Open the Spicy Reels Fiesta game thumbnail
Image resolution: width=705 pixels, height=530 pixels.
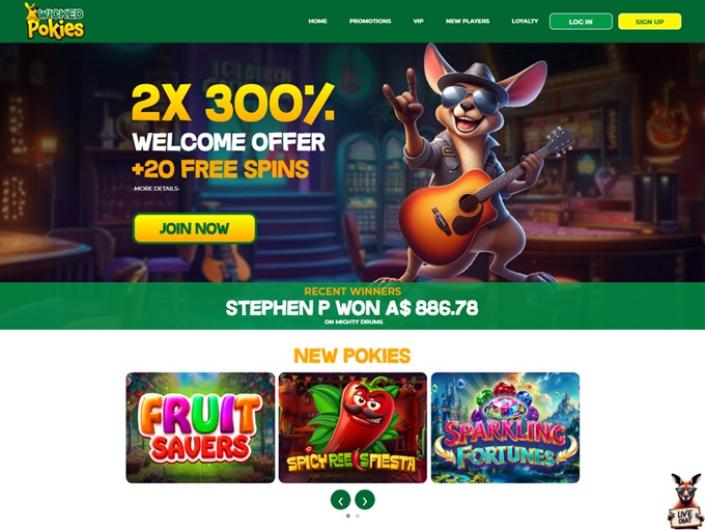pos(352,428)
